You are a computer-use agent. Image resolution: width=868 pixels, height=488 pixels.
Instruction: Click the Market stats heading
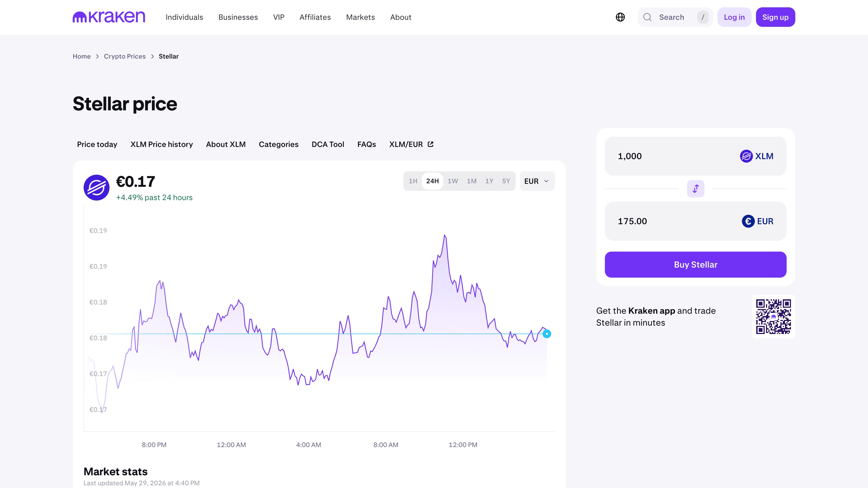click(116, 471)
